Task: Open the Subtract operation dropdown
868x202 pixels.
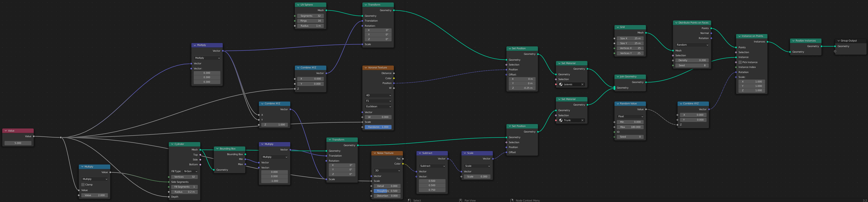Action: pos(432,166)
